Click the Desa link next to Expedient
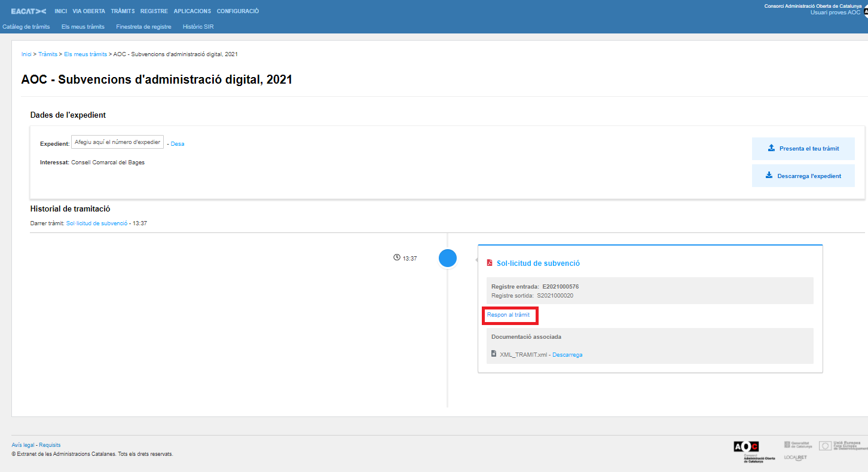This screenshot has height=472, width=868. (x=178, y=144)
